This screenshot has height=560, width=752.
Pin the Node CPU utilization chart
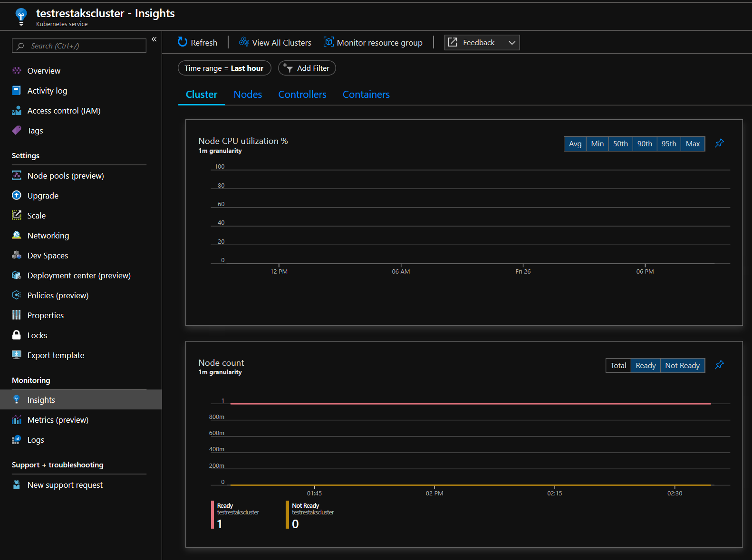click(719, 143)
